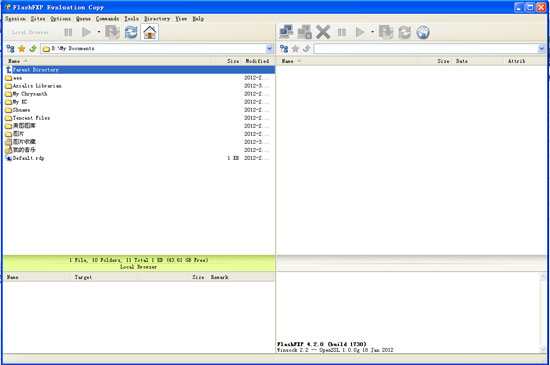Select the Parent Directory row
This screenshot has width=550, height=365.
(139, 69)
